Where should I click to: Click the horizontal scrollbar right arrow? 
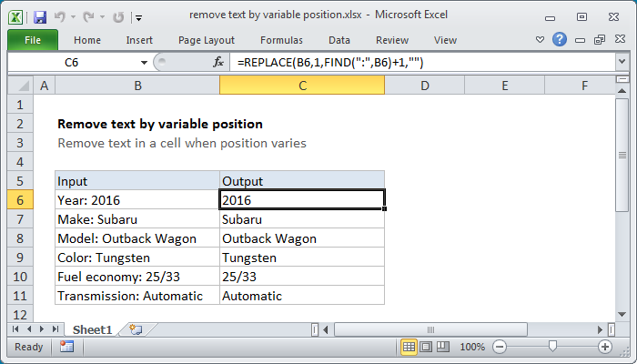600,329
